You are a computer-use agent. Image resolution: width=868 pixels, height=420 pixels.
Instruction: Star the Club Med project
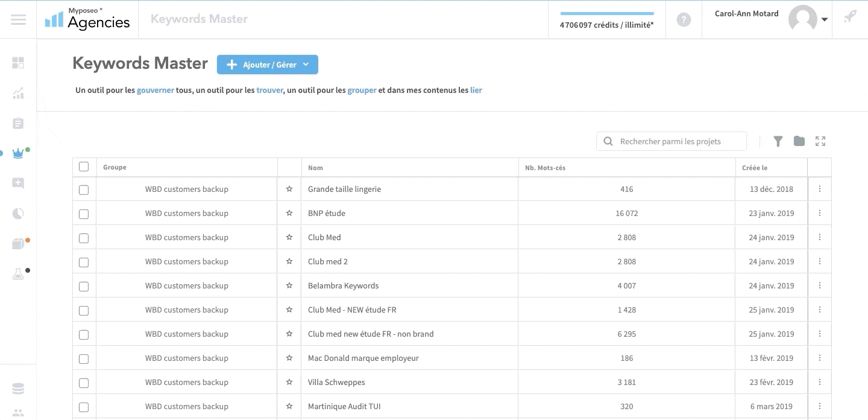[289, 237]
